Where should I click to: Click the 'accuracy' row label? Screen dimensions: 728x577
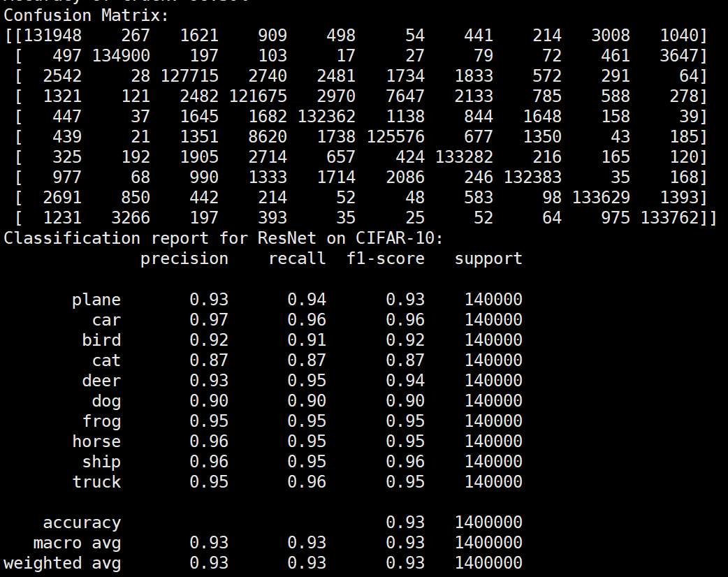pyautogui.click(x=82, y=523)
